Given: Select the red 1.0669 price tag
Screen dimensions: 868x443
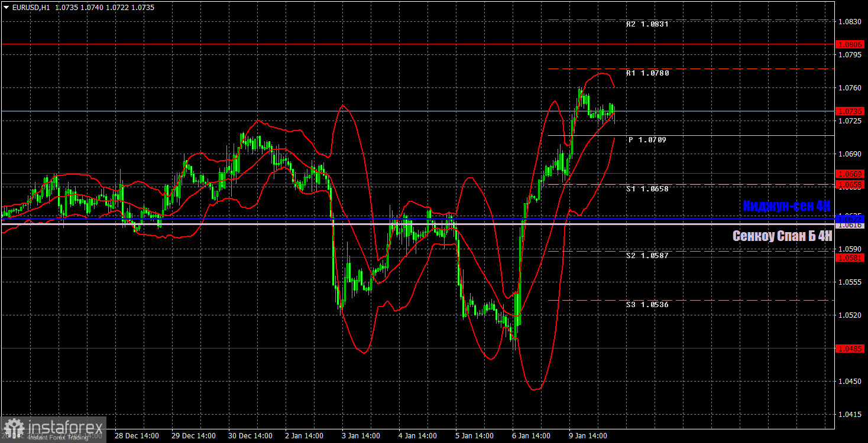Looking at the screenshot, I should coord(850,174).
